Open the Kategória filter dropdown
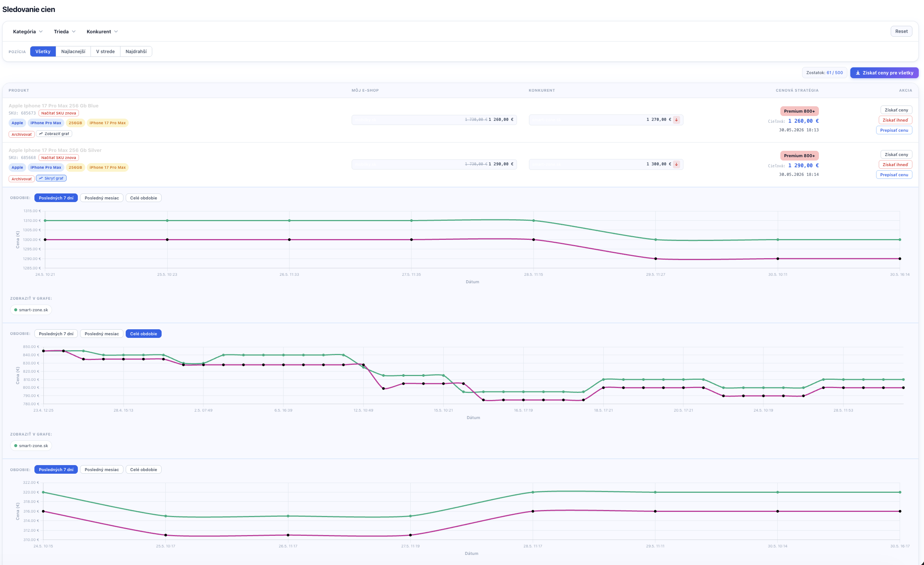This screenshot has height=565, width=924. [28, 31]
